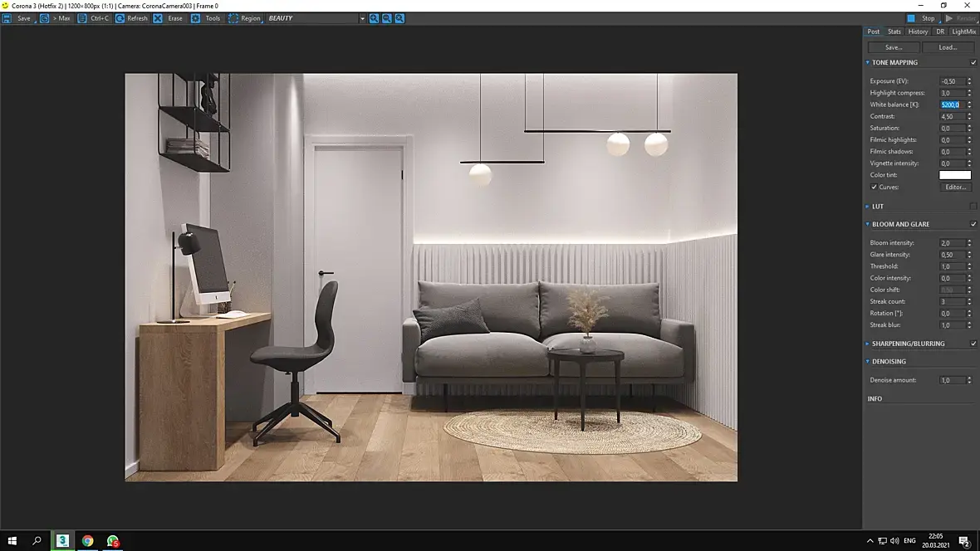Switch to the History tab

click(x=918, y=32)
